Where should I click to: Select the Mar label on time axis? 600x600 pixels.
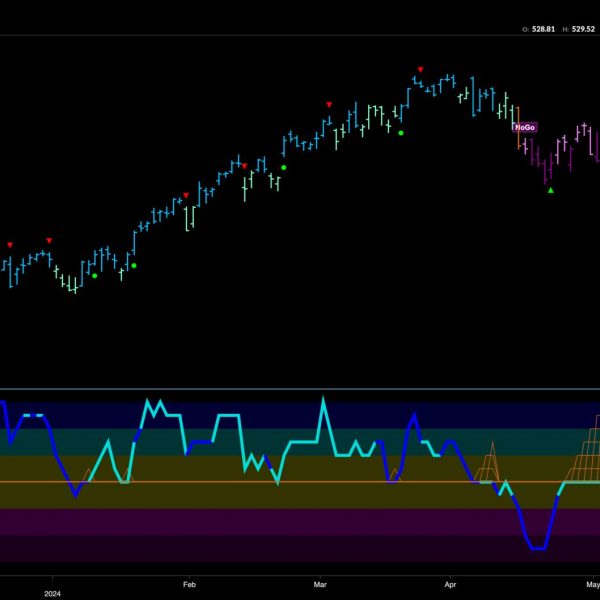click(x=320, y=584)
